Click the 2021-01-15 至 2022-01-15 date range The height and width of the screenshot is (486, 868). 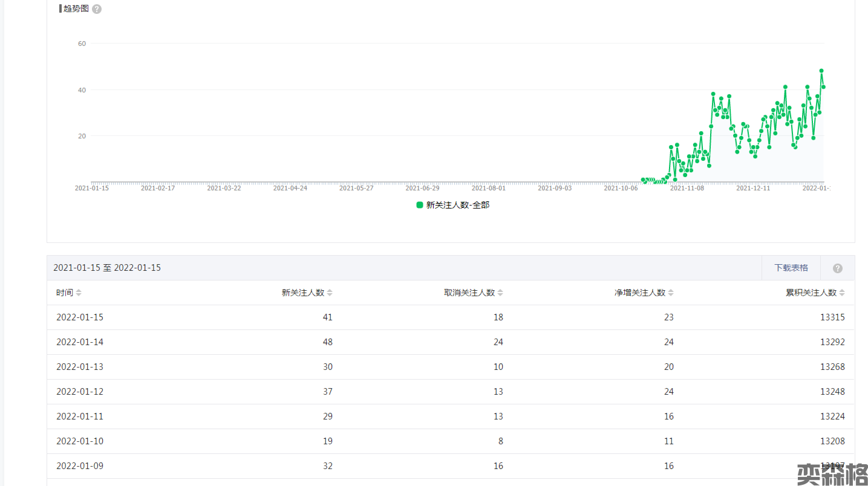[x=107, y=268]
